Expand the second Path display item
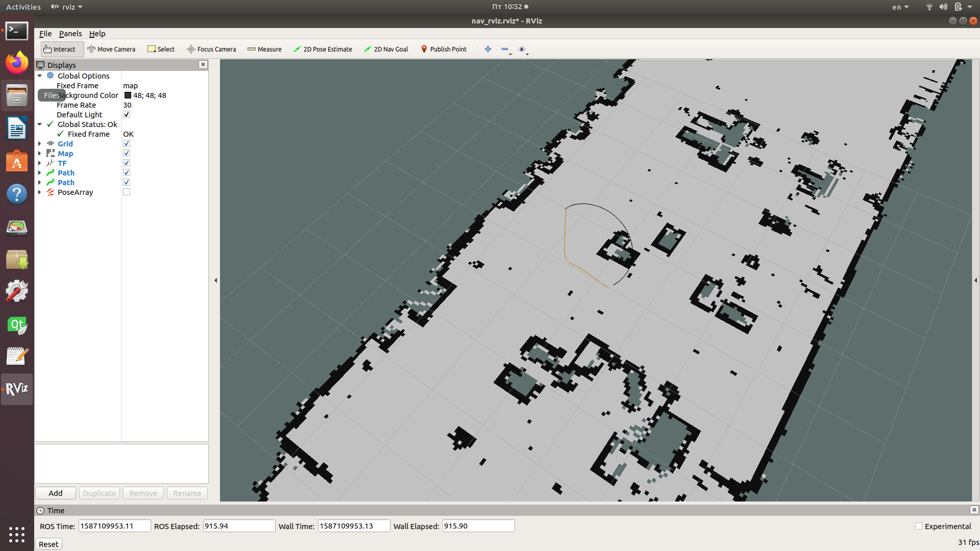The image size is (980, 551). [40, 182]
